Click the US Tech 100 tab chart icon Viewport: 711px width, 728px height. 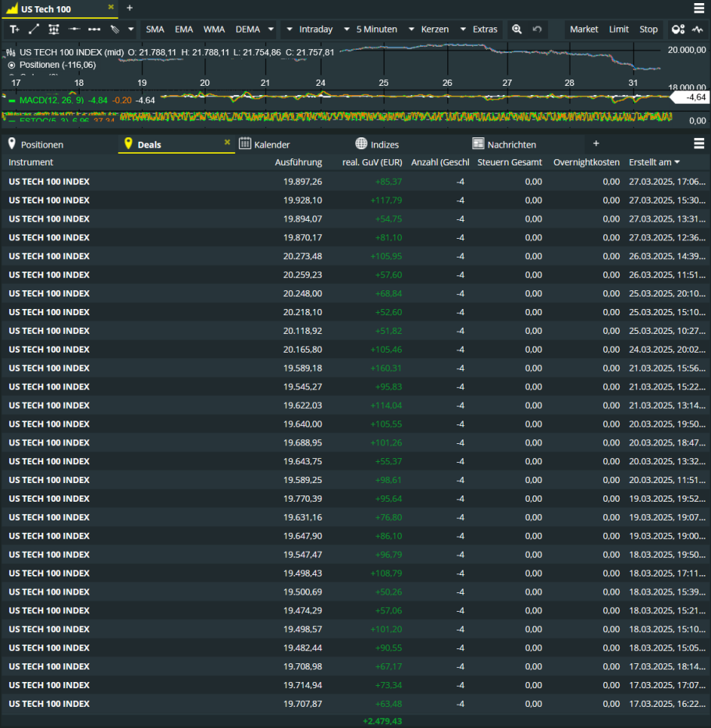coord(12,9)
